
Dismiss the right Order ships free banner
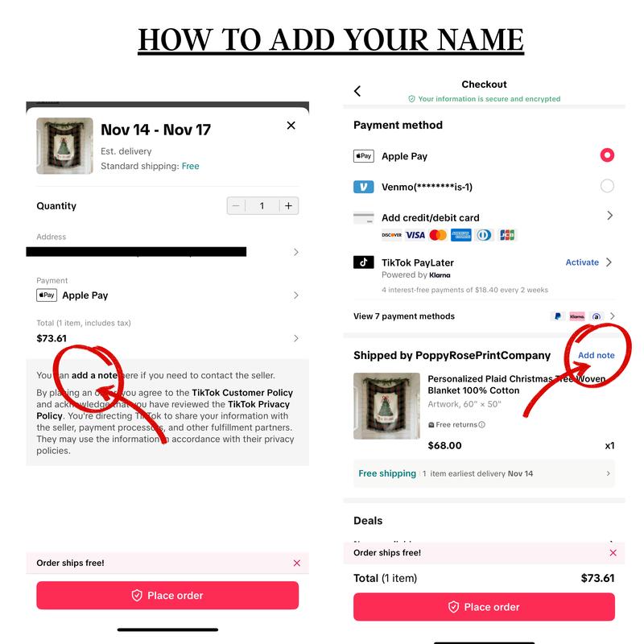613,553
